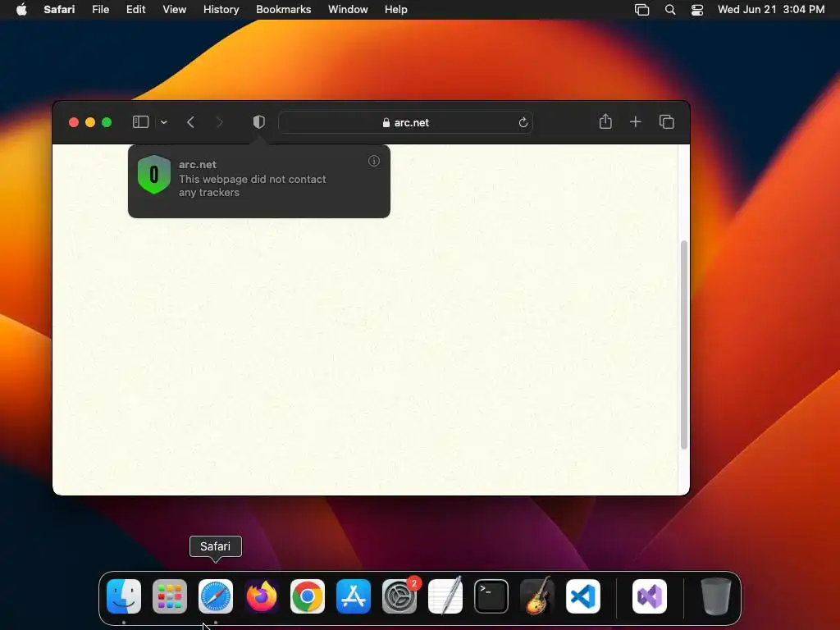Image resolution: width=840 pixels, height=630 pixels.
Task: Toggle the Safari sidebar
Action: (x=140, y=122)
